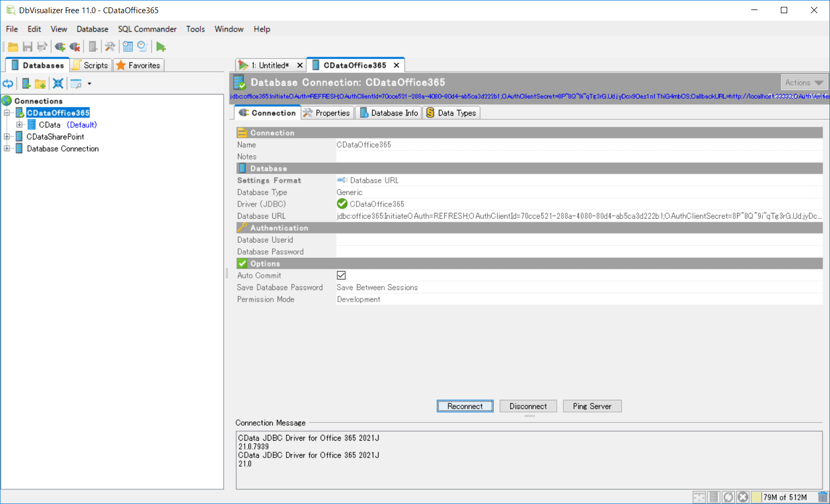This screenshot has height=504, width=830.
Task: Click the Database Password field
Action: (579, 251)
